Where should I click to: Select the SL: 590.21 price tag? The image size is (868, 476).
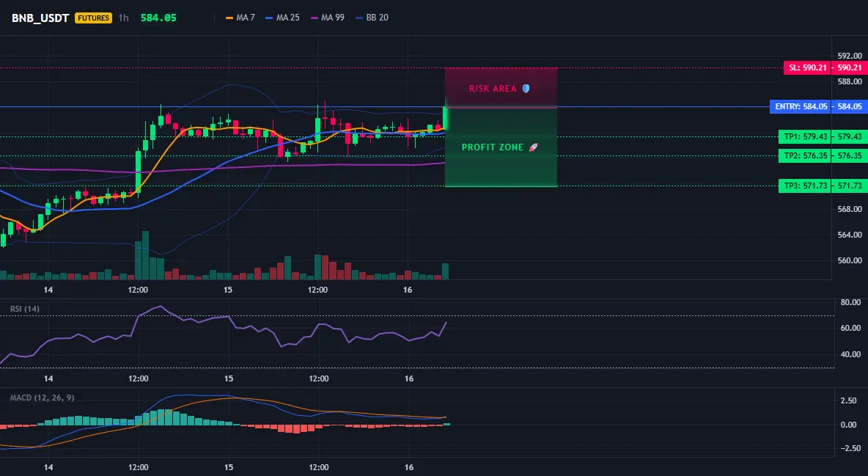tap(807, 67)
